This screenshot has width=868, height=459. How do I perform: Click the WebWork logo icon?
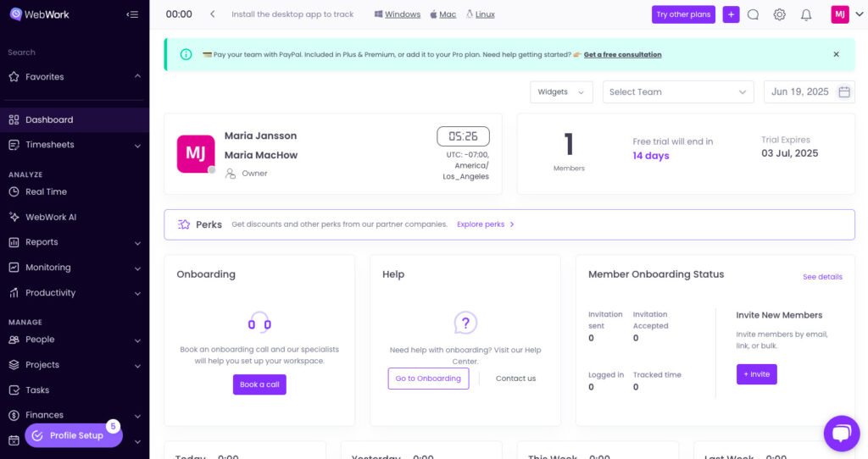click(x=16, y=14)
